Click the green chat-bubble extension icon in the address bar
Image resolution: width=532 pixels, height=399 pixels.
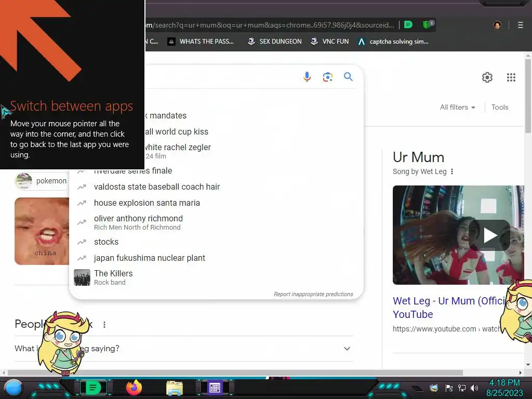point(408,25)
